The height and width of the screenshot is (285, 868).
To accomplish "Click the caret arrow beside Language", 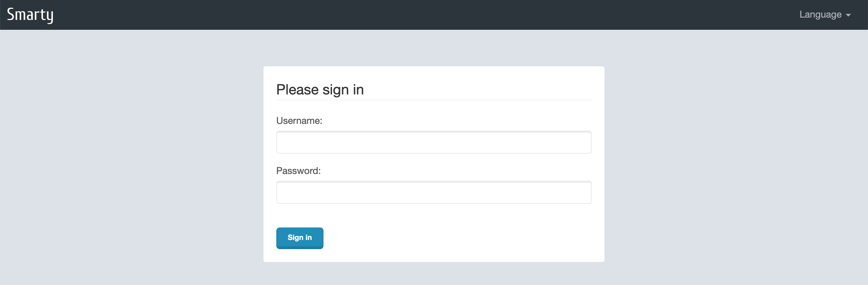I will coord(848,15).
